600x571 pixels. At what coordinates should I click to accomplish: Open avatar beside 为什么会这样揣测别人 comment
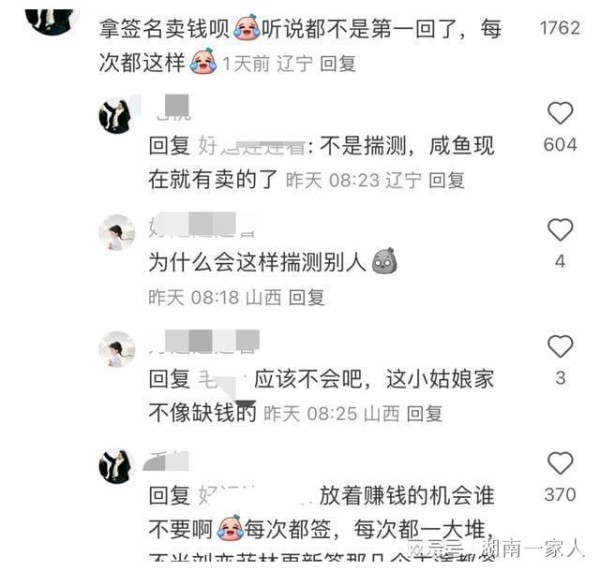(117, 232)
